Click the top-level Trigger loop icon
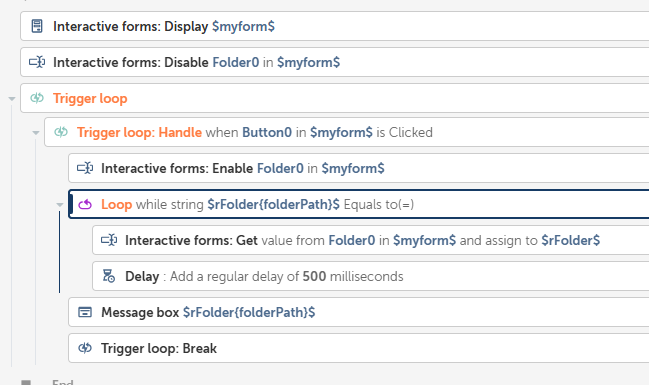Viewport: 649px width, 385px height. point(37,98)
